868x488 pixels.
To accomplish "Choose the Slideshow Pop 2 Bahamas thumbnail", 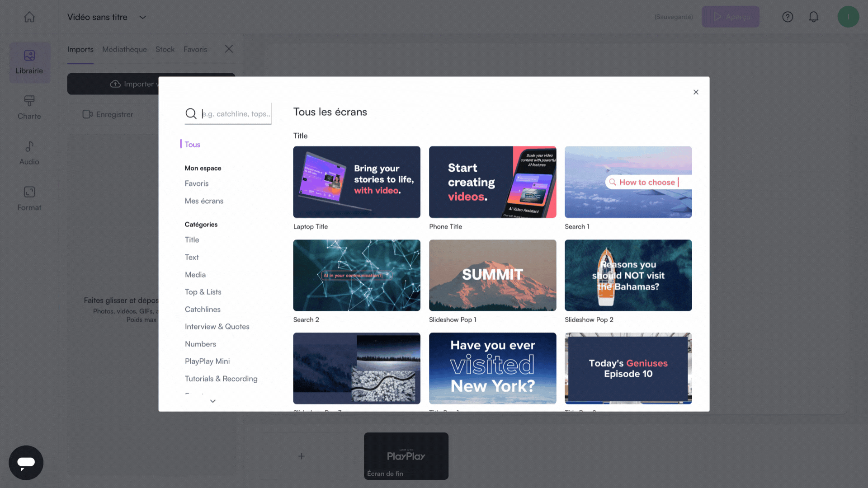I will pyautogui.click(x=628, y=275).
